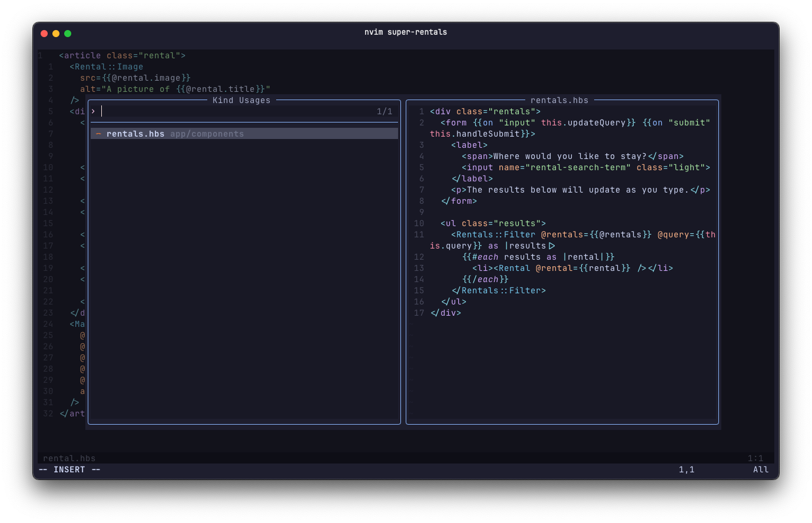Viewport: 812px width, 523px height.
Task: Click the input name="rental-search-term" line
Action: click(586, 167)
